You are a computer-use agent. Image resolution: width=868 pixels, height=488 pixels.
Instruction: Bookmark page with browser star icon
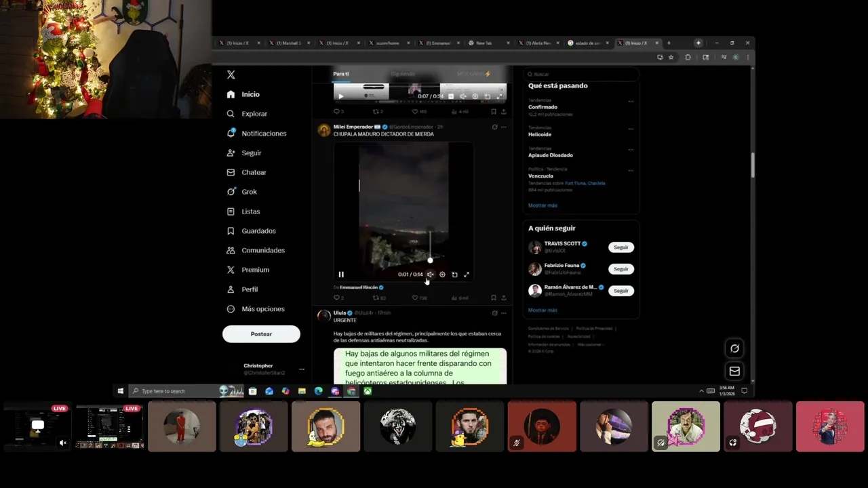[671, 58]
